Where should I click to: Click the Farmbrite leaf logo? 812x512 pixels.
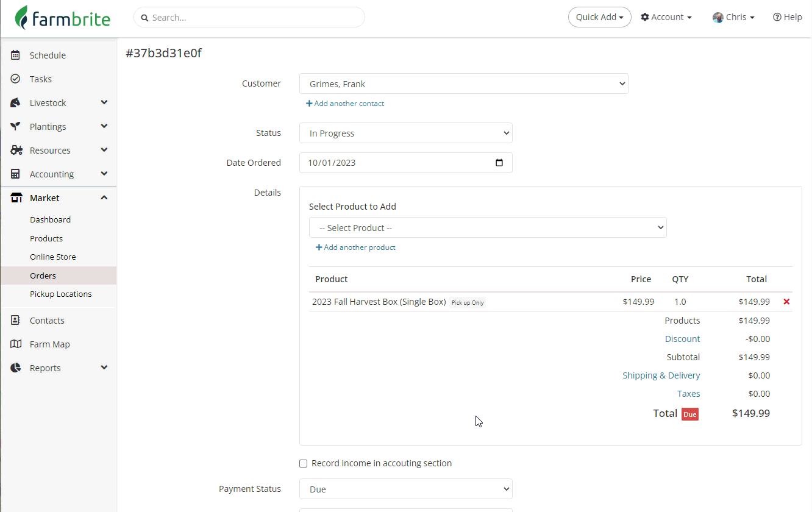[22, 18]
